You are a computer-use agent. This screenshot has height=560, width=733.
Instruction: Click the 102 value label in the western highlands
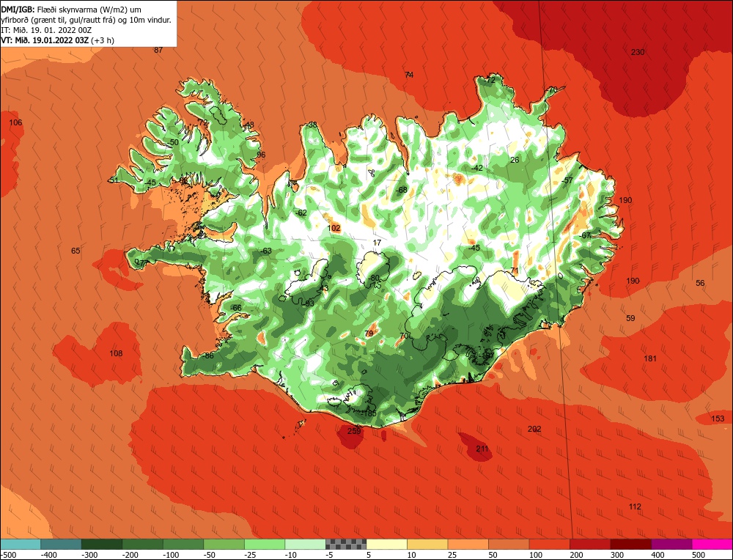[334, 228]
